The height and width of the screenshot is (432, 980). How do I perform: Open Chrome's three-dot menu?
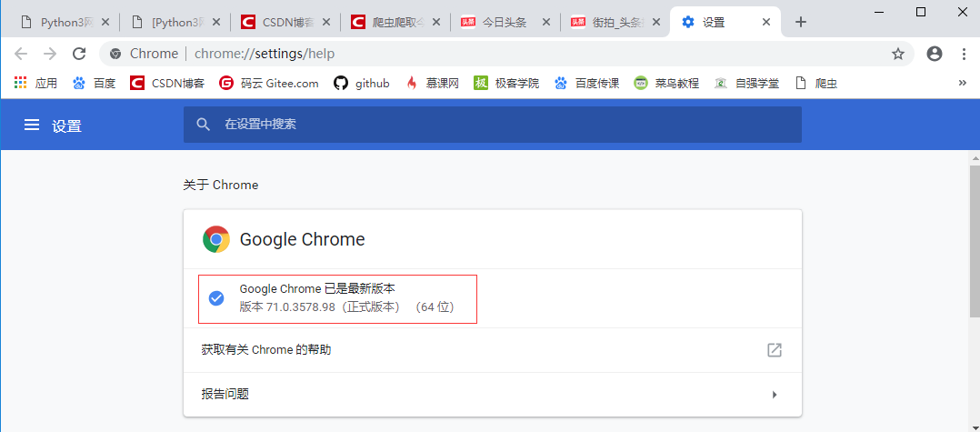[963, 54]
